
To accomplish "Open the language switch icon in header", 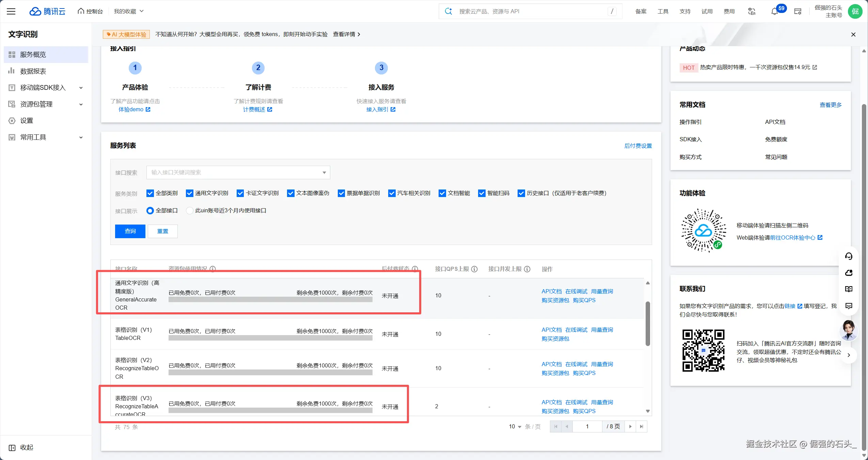I will [752, 11].
